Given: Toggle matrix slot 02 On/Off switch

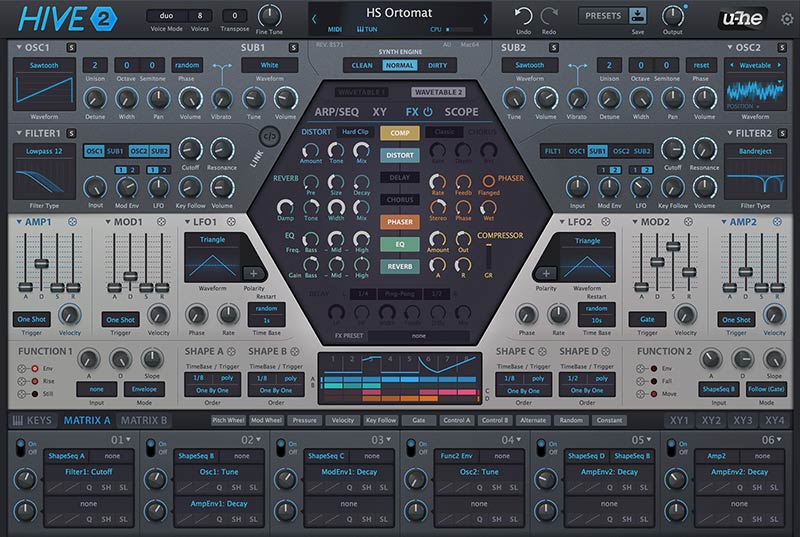Looking at the screenshot, I should [x=150, y=447].
